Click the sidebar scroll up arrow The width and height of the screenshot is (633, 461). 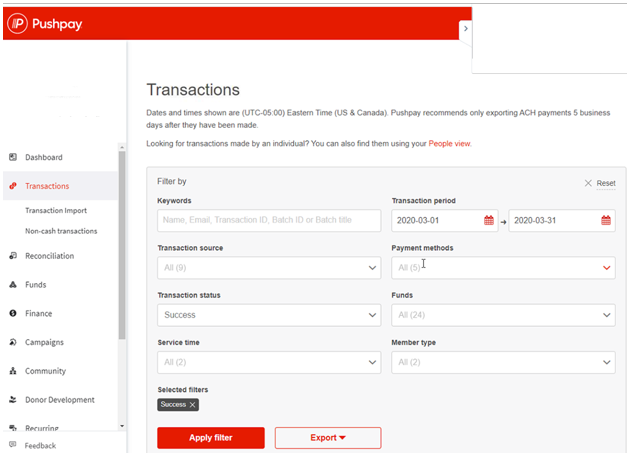pos(122,148)
